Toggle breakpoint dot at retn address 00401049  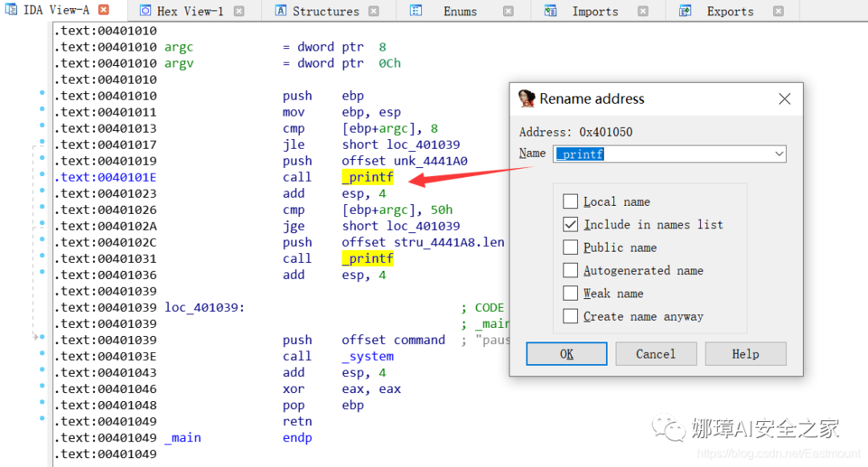42,418
